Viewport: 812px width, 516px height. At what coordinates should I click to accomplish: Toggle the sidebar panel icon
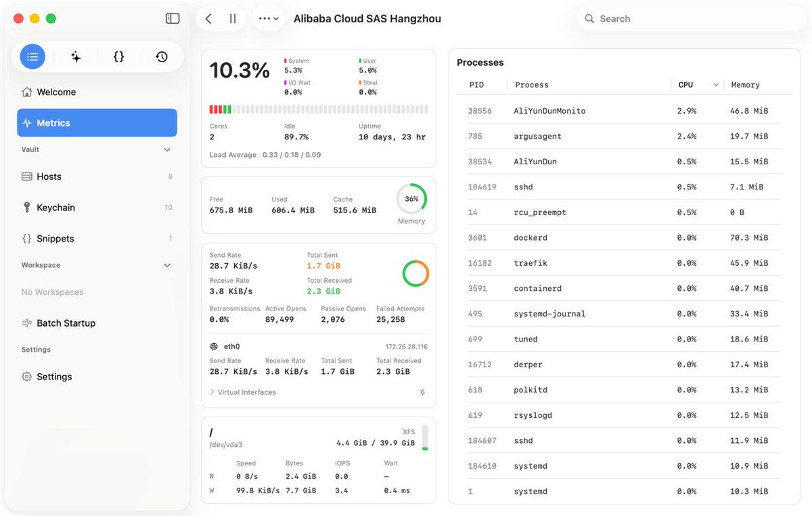click(173, 19)
